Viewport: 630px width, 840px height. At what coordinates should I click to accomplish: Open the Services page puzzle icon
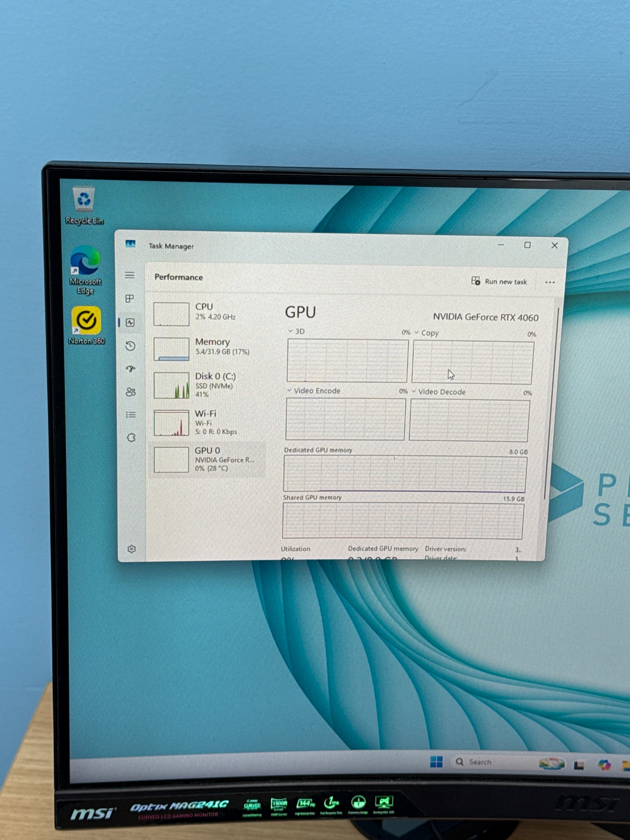131,437
